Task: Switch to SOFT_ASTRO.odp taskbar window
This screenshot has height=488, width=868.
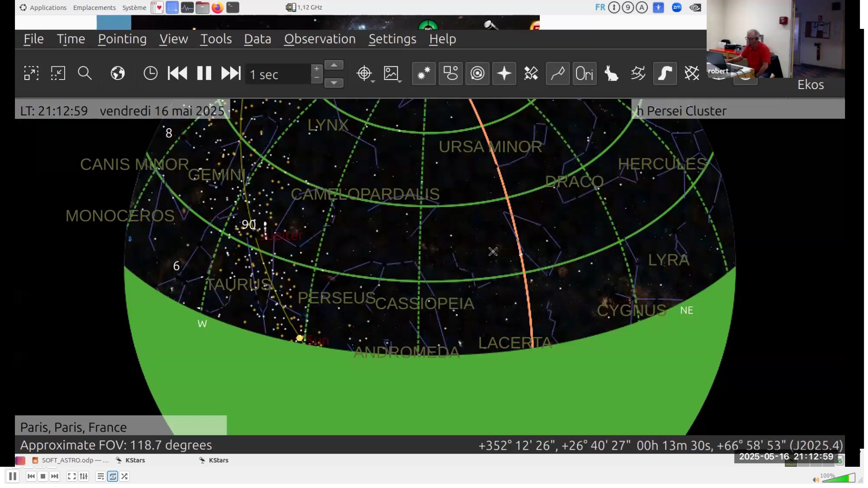Action: click(x=71, y=460)
